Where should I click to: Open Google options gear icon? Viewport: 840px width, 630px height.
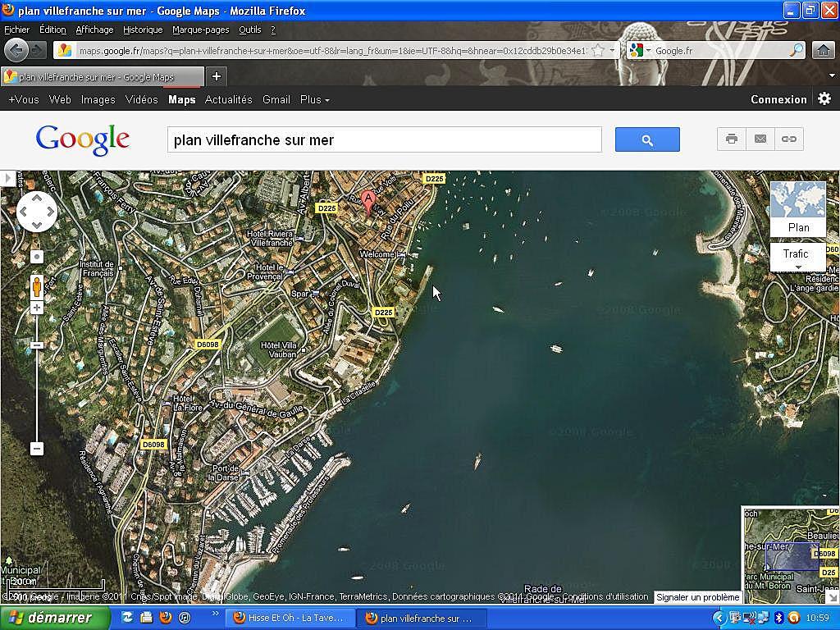824,99
